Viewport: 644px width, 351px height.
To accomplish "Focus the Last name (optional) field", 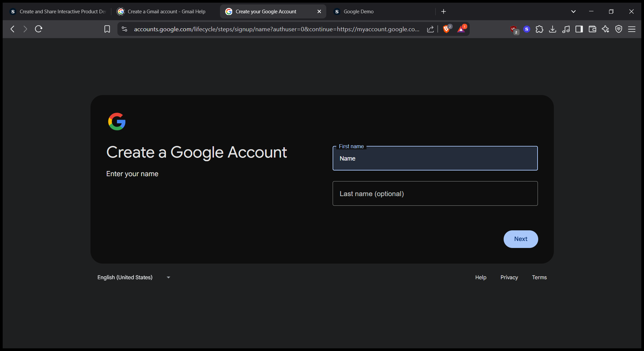I will 435,193.
